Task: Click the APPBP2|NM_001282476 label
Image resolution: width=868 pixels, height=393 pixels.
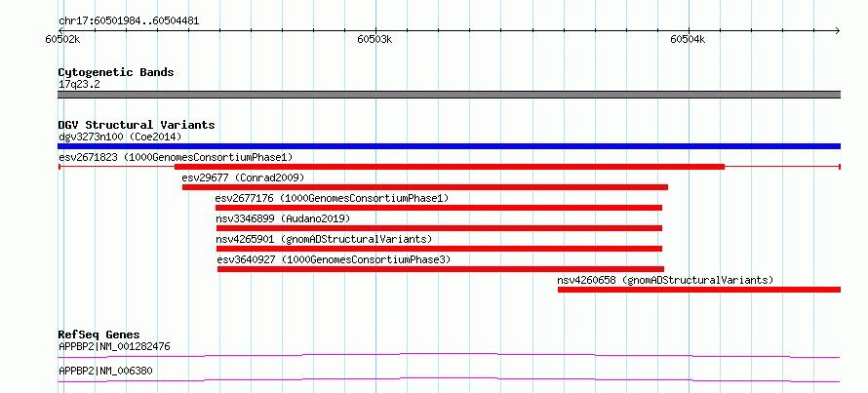Action: (x=114, y=347)
